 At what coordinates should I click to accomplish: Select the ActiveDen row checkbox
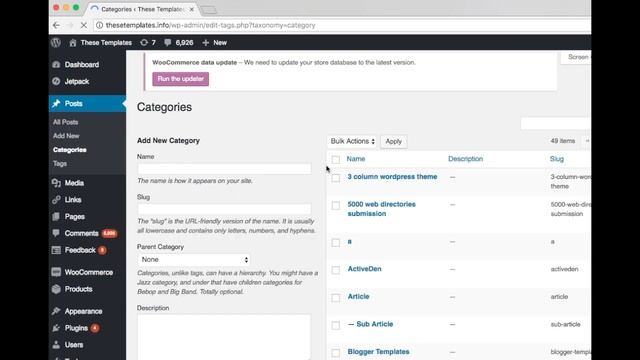[336, 270]
